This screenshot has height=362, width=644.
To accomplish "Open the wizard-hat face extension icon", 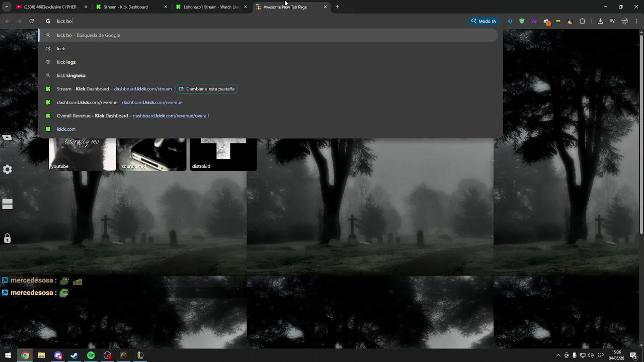I will coord(570,21).
